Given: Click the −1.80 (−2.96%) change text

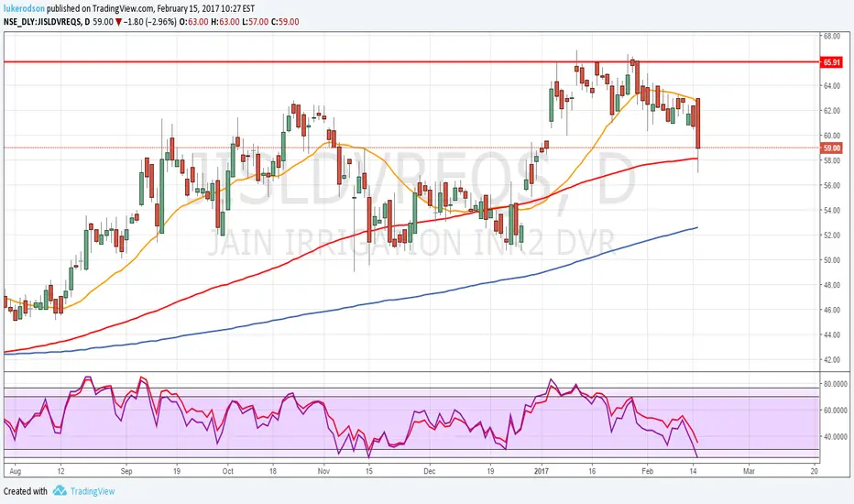Looking at the screenshot, I should pyautogui.click(x=149, y=22).
